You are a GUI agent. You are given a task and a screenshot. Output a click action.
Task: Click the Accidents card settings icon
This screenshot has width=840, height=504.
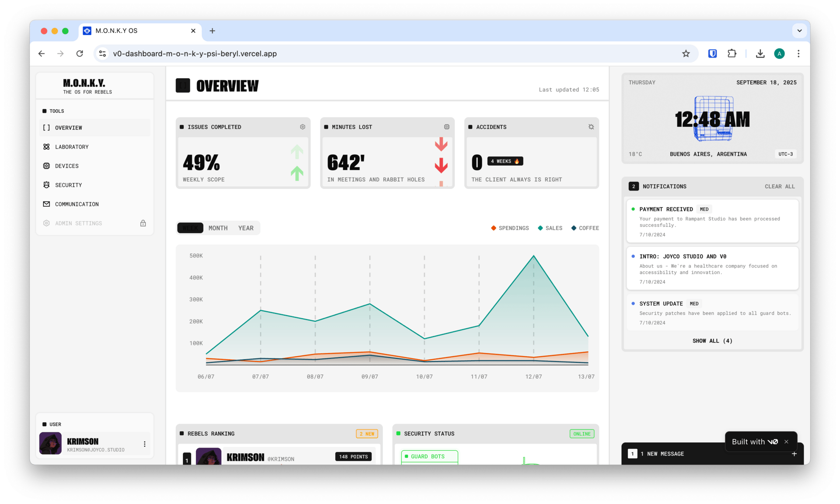[x=591, y=127]
